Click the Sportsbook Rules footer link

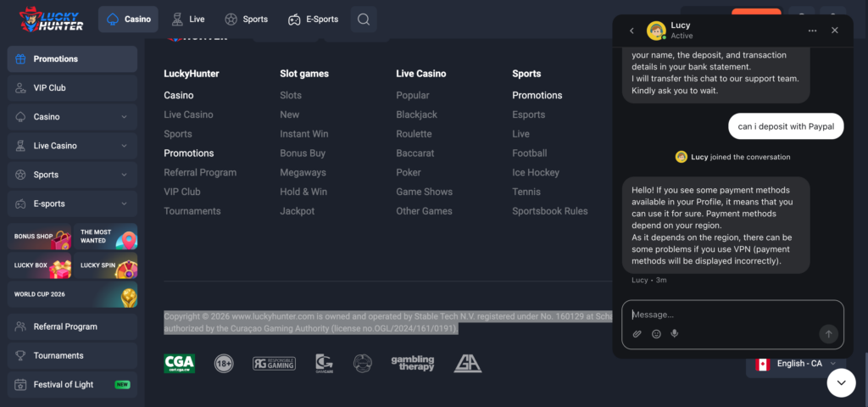[550, 211]
